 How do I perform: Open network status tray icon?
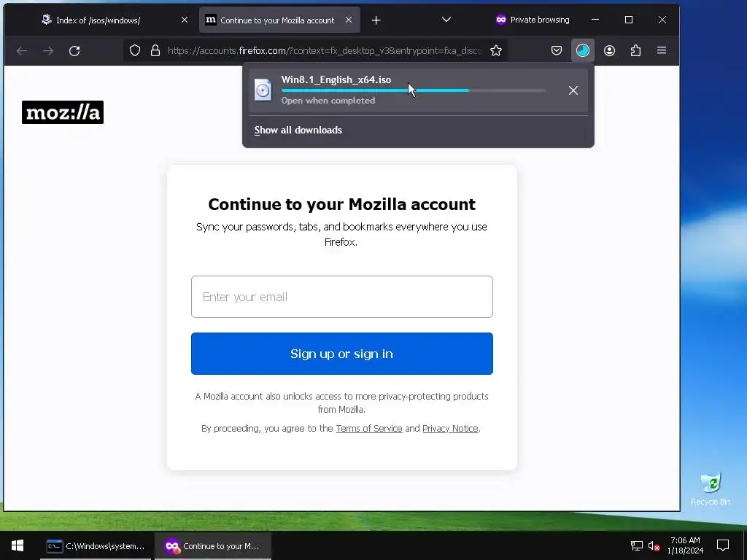click(636, 545)
